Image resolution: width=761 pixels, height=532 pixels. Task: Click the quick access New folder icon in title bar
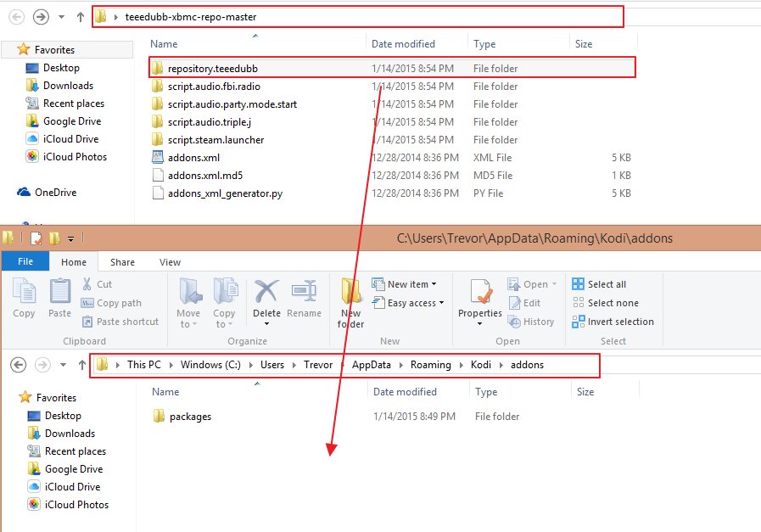(55, 238)
